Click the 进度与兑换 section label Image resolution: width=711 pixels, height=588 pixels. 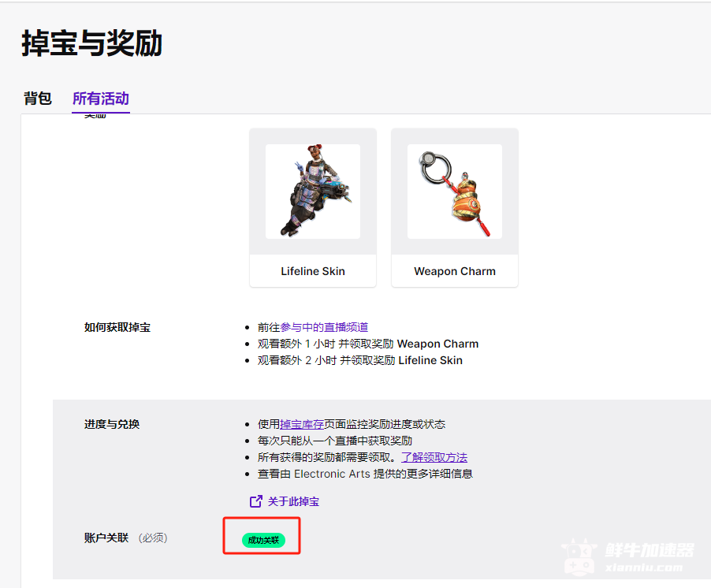point(112,424)
